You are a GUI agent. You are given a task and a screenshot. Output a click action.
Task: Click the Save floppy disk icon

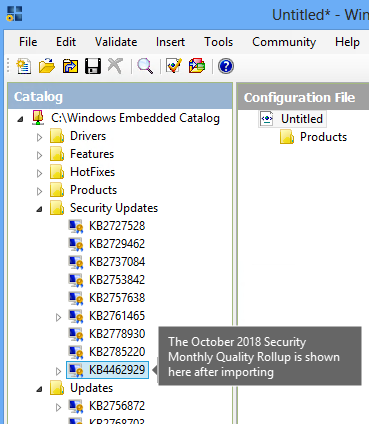coord(93,66)
